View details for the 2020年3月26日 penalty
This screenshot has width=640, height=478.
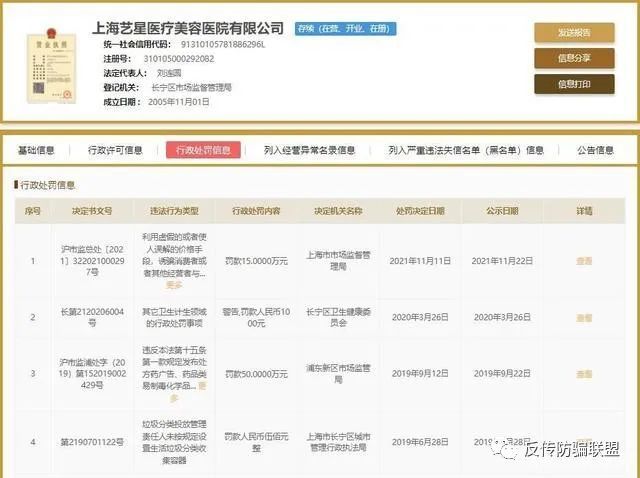tap(584, 318)
